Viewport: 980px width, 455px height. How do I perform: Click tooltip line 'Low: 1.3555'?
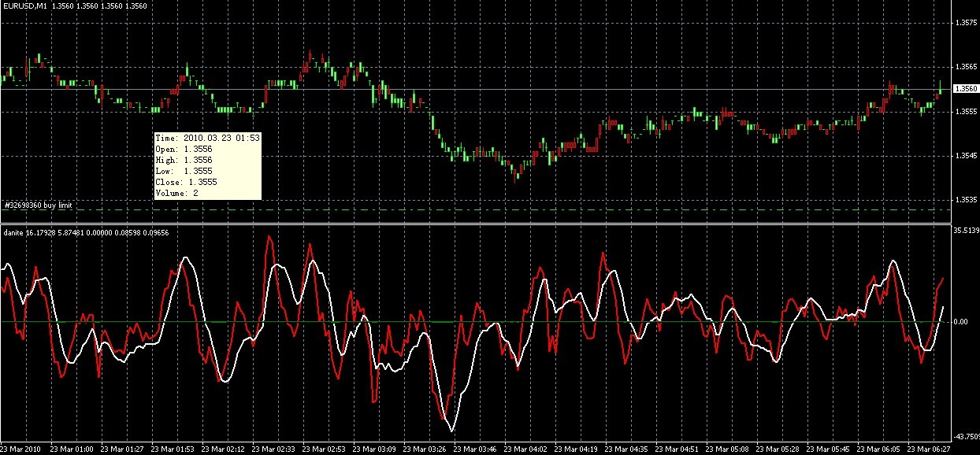tap(184, 171)
